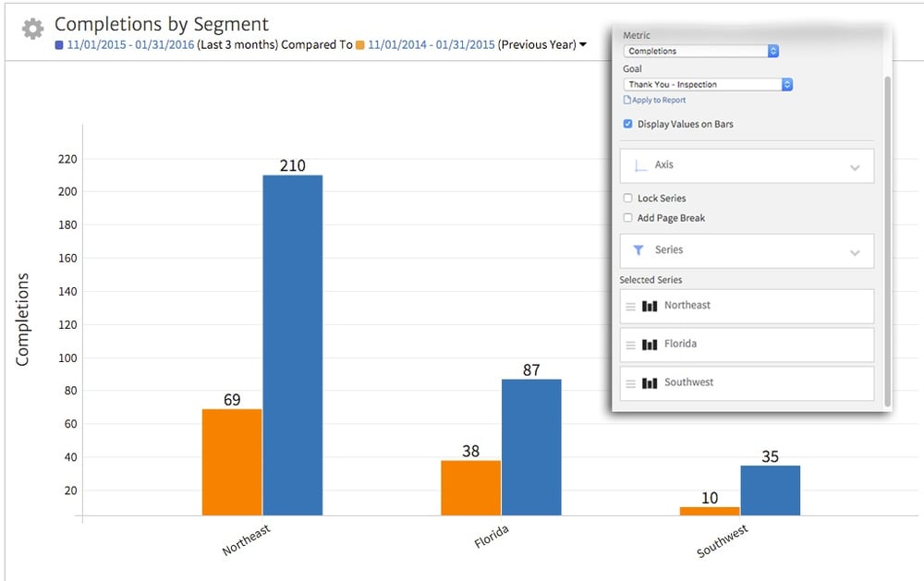Click the drag handle icon beside Southwest

point(630,381)
